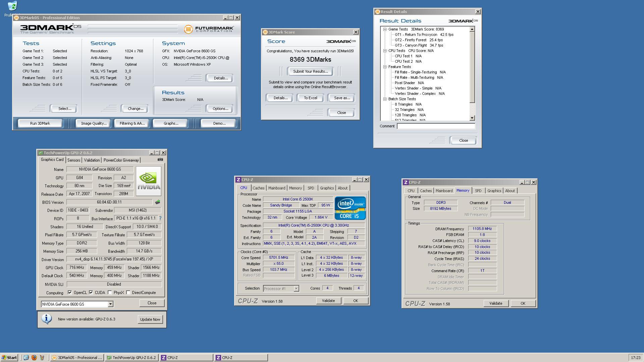Click the Demo button in 3DMark05
The height and width of the screenshot is (362, 644).
pos(219,123)
